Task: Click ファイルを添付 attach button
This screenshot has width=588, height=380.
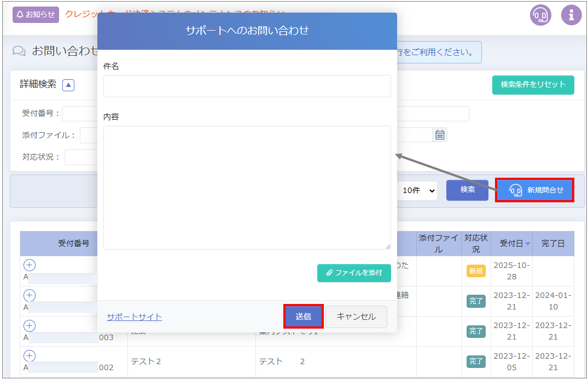Action: 354,273
